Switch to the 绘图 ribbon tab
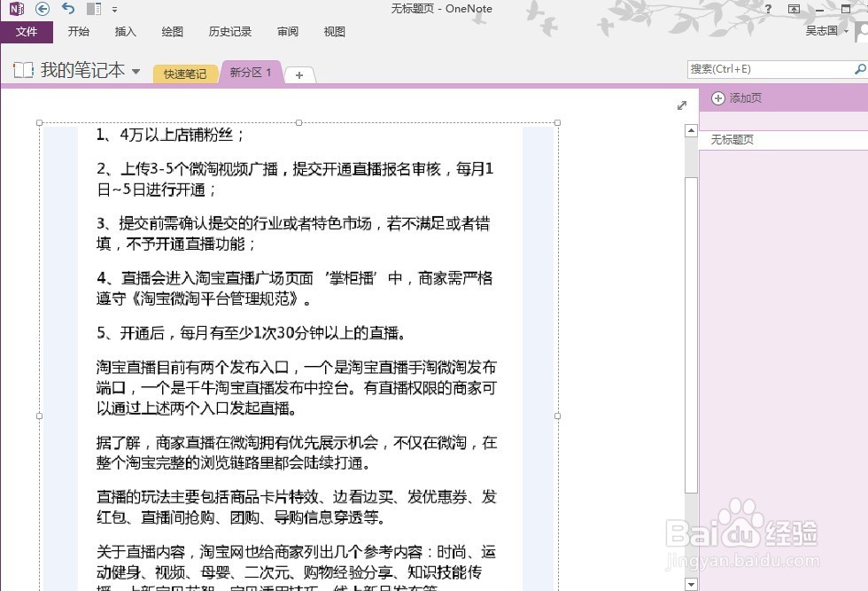Viewport: 868px width, 591px height. coord(172,32)
